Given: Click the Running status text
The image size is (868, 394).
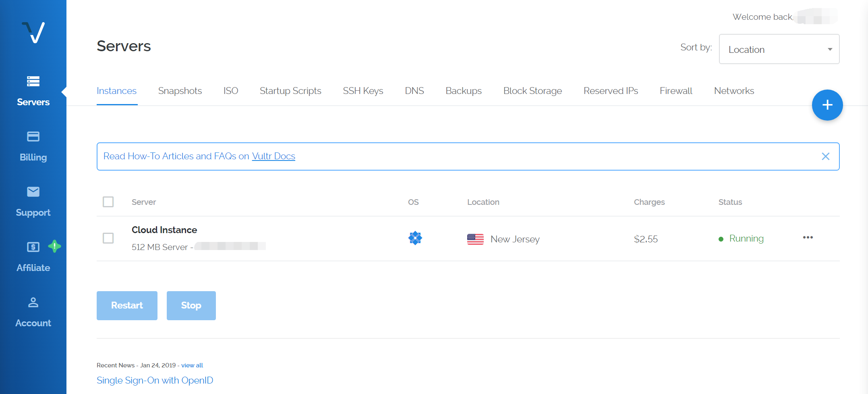Looking at the screenshot, I should click(x=746, y=238).
